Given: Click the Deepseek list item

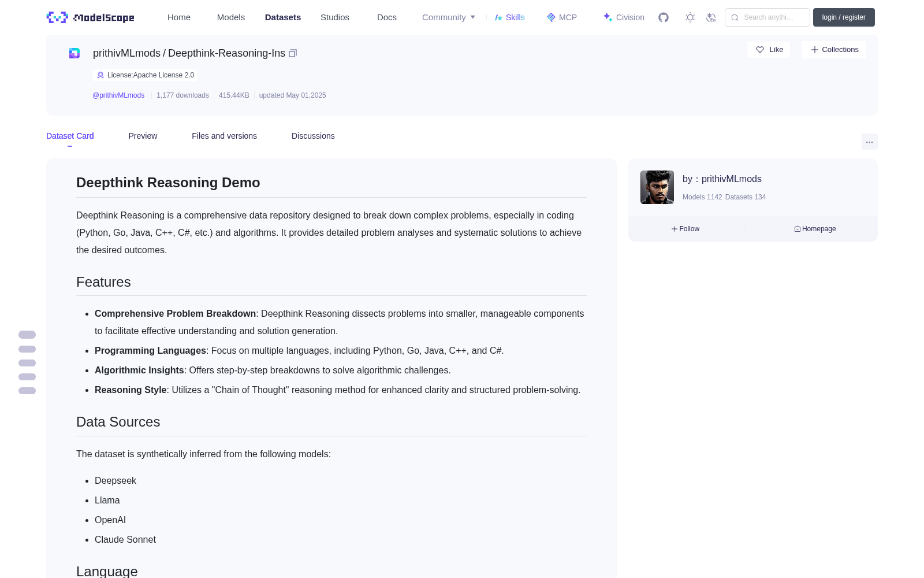Looking at the screenshot, I should click(x=115, y=480).
